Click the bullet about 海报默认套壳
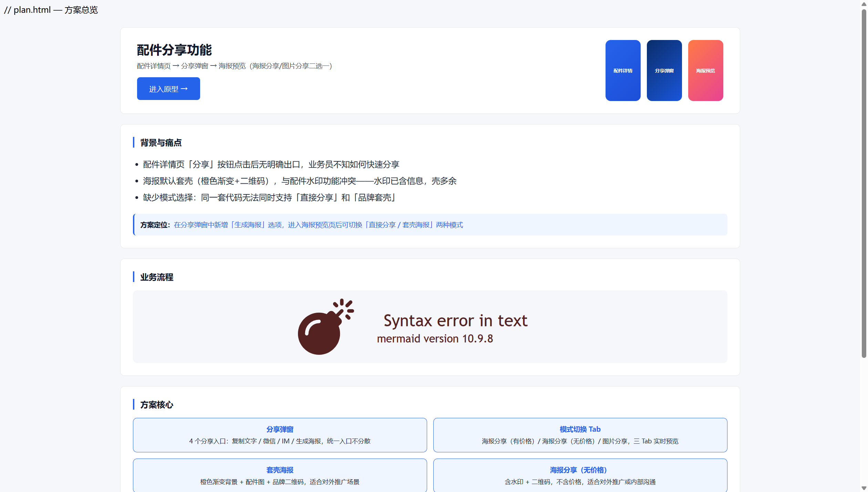Image resolution: width=868 pixels, height=492 pixels. pyautogui.click(x=300, y=181)
